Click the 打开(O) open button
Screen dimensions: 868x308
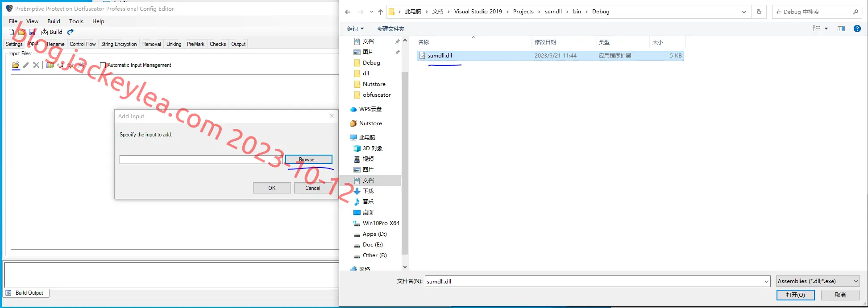[795, 295]
